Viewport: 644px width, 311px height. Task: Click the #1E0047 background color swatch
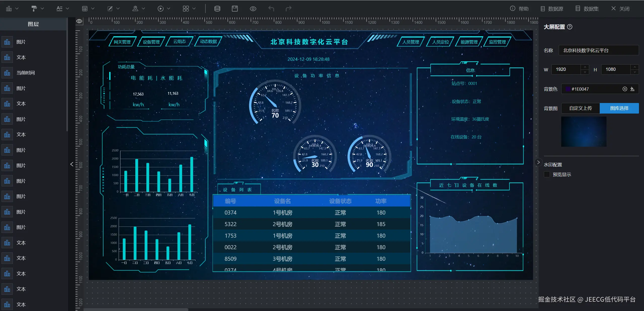coord(568,89)
